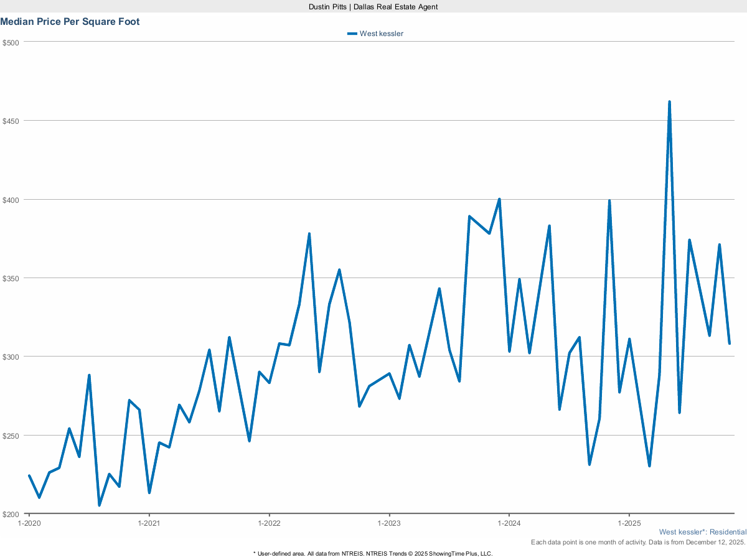Select the final data point of the series
Screen dimensions: 747x560
tap(728, 343)
